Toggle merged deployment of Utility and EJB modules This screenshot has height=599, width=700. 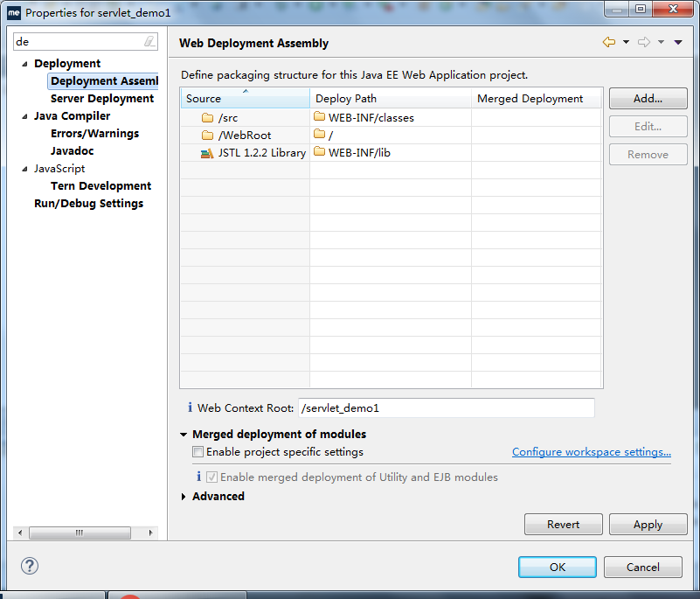pos(212,477)
